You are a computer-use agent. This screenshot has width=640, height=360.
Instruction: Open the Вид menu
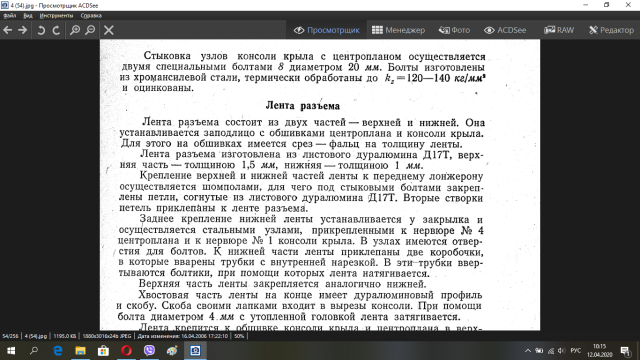click(28, 16)
